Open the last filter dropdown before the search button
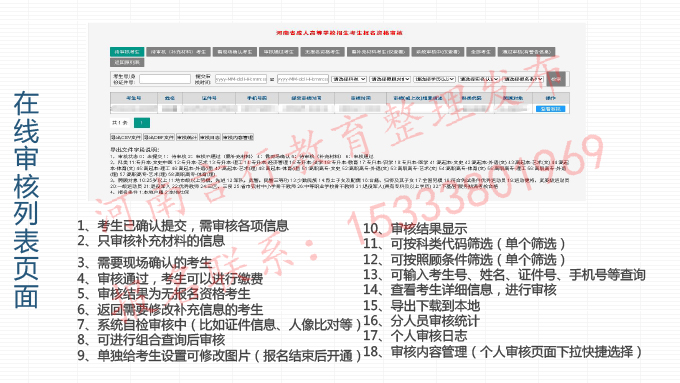The height and width of the screenshot is (383, 680). (x=523, y=79)
